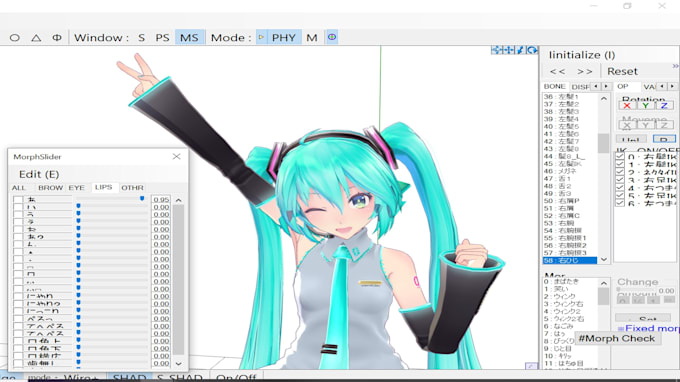Click the right arrow beside the VA tab
The image size is (680, 382).
(672, 86)
